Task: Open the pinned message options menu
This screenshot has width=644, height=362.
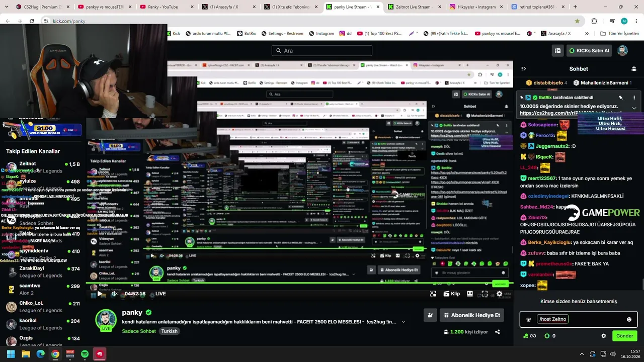Action: pos(634,98)
